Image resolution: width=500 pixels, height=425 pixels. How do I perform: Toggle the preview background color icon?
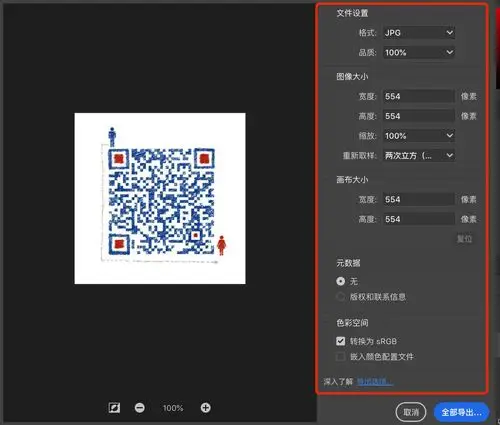click(114, 408)
